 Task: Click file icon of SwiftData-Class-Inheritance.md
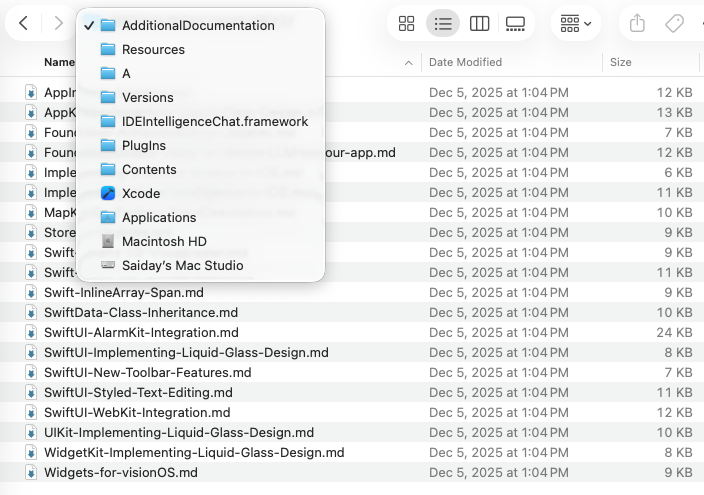coord(31,313)
